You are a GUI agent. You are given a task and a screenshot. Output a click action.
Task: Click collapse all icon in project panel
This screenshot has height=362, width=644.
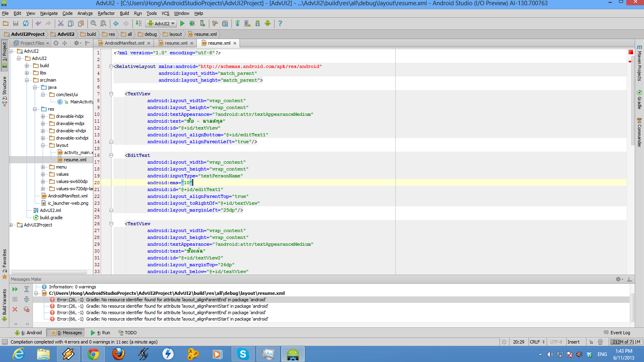(x=64, y=43)
